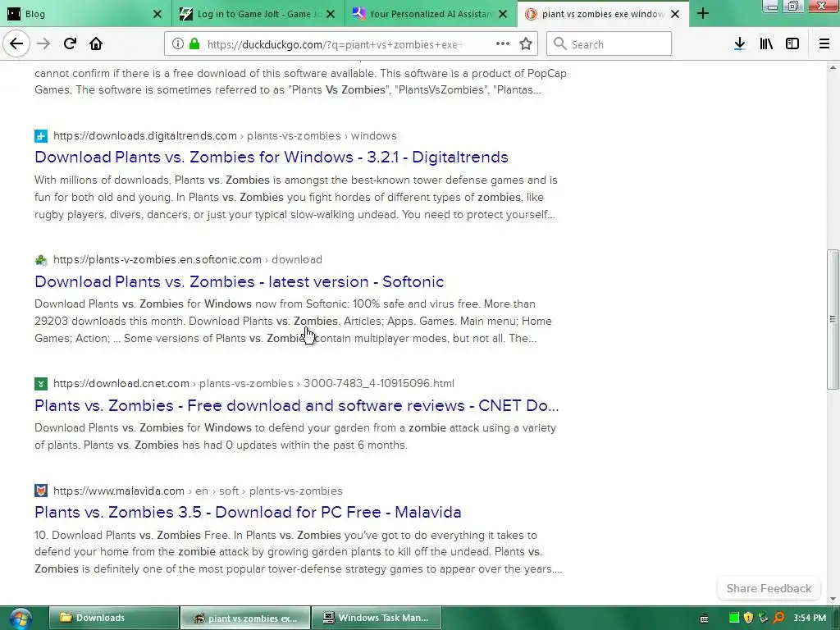
Task: Click the Softonic favicon
Action: pos(41,260)
